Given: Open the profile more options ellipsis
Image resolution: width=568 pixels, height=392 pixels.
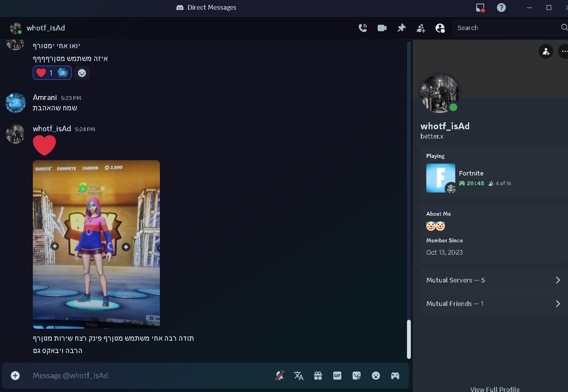Looking at the screenshot, I should (x=564, y=51).
